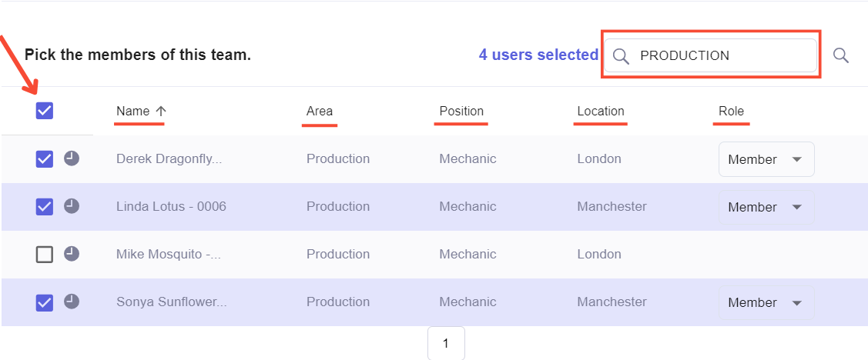Toggle the select-all checkbox in the table header

click(45, 111)
